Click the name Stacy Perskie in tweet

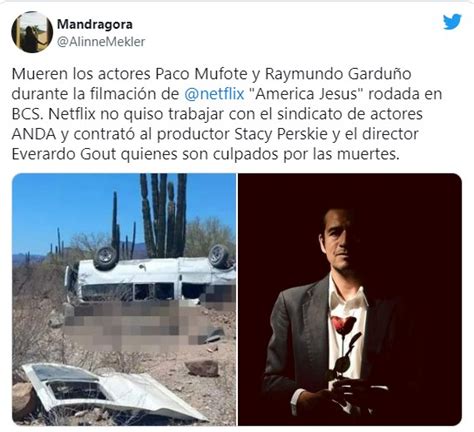coord(281,134)
